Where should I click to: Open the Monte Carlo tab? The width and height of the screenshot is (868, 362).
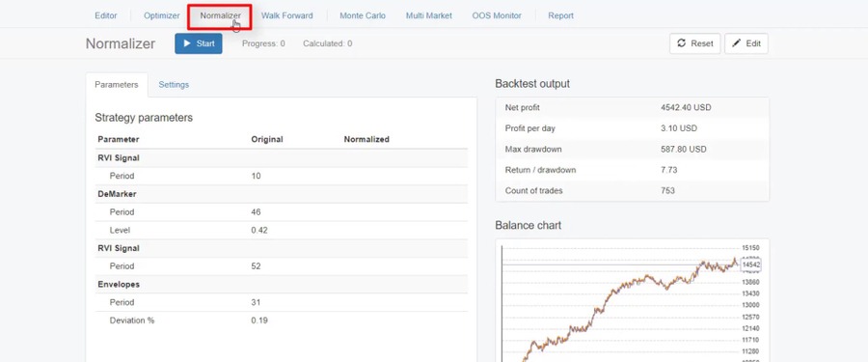click(363, 15)
